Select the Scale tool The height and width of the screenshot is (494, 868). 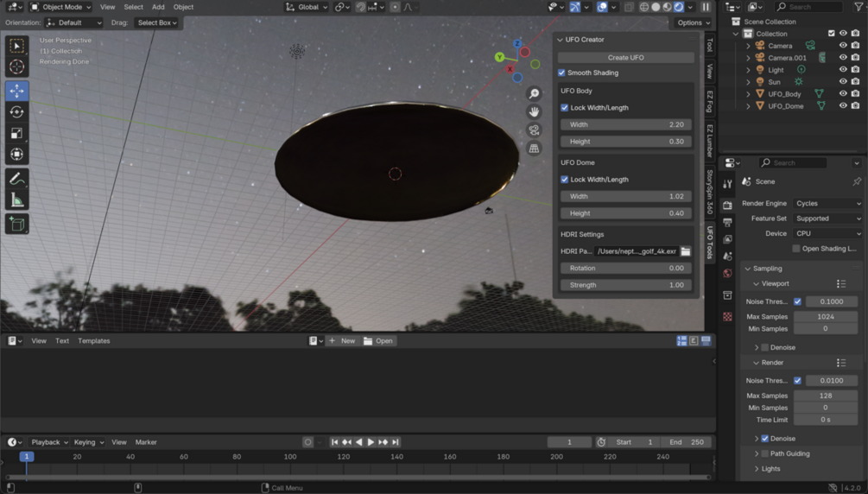click(16, 133)
